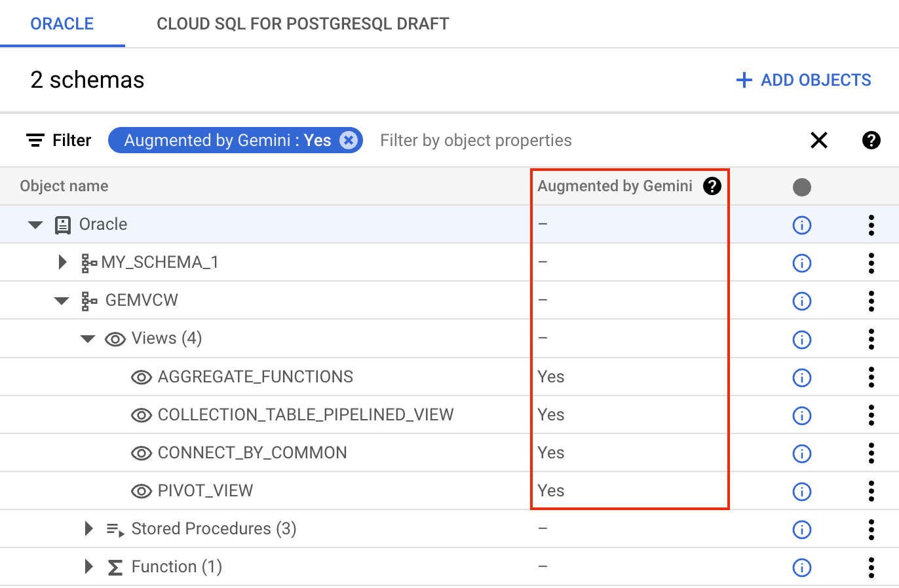Click the gray status circle in the header row
This screenshot has width=899, height=588.
tap(802, 186)
